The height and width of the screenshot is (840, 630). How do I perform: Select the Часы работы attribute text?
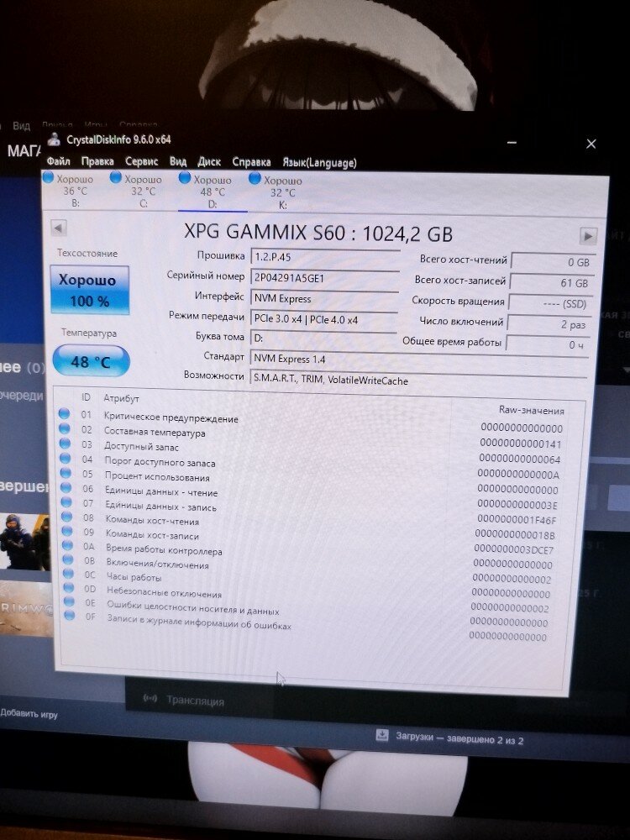pyautogui.click(x=134, y=577)
